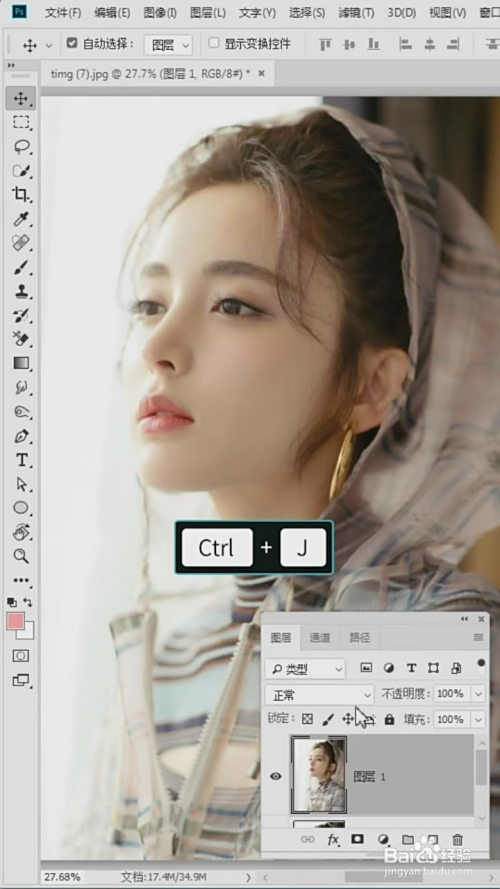Reset default foreground and background colors

12,602
